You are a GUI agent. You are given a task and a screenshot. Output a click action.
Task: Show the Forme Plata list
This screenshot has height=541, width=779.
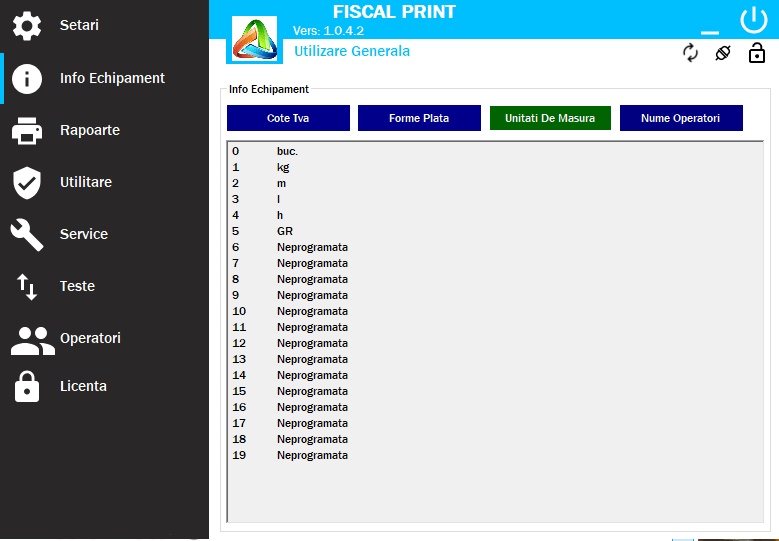(419, 118)
